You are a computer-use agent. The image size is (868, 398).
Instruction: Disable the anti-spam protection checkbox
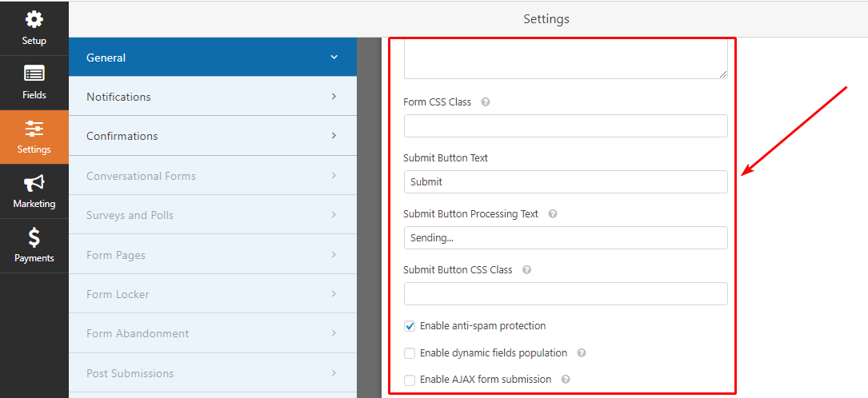(410, 326)
